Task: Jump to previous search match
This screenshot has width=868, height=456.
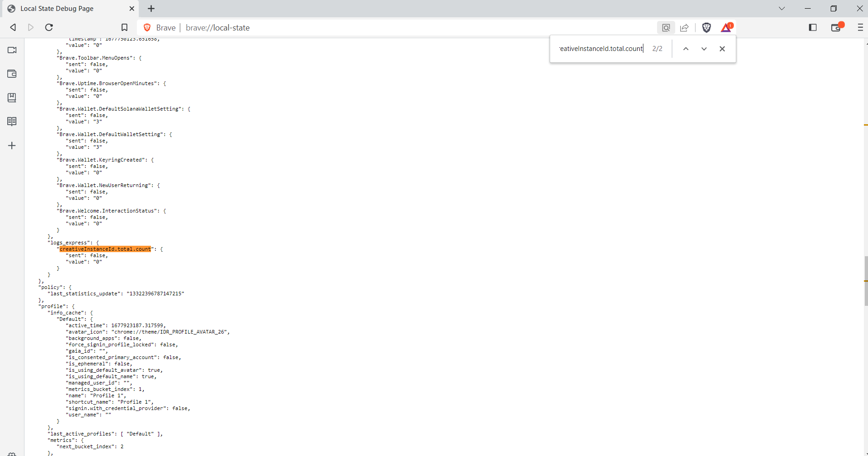Action: click(686, 49)
